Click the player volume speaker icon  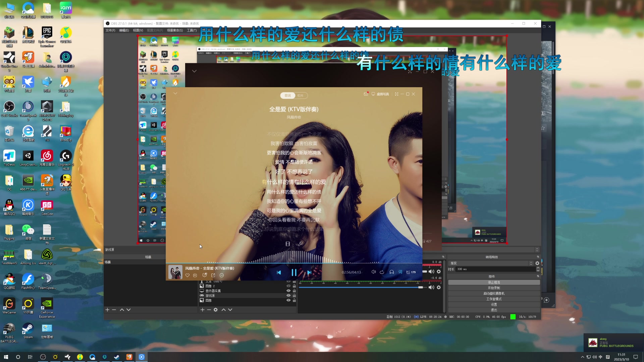point(373,272)
